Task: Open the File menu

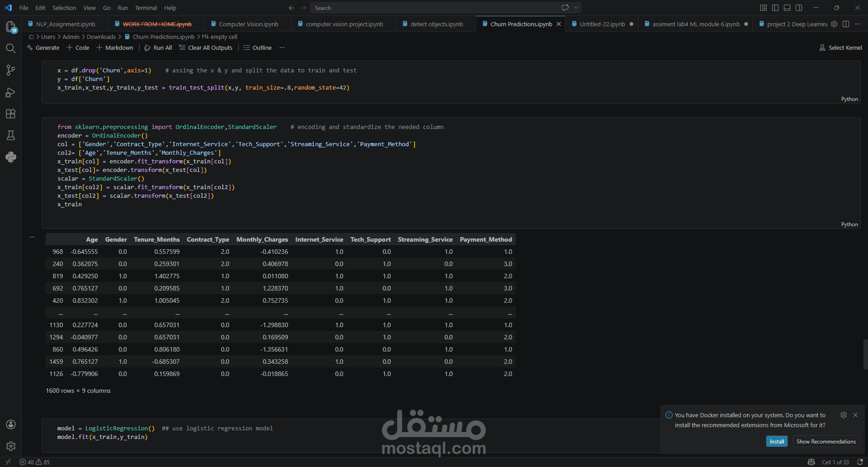Action: [24, 8]
